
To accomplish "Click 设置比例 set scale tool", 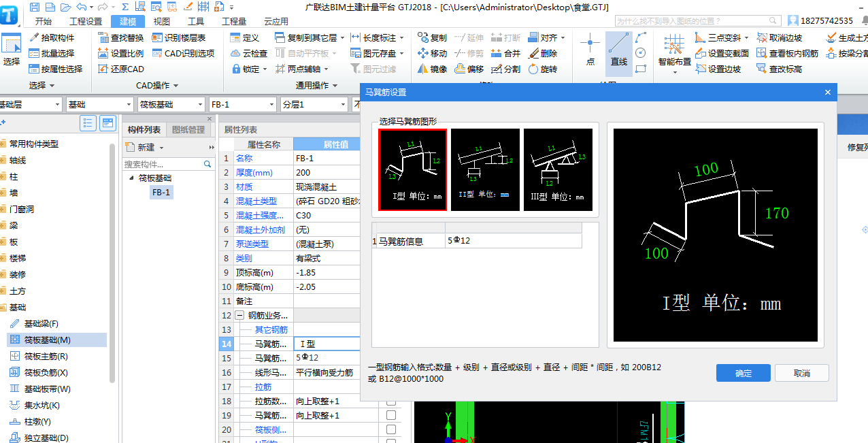I will tap(121, 53).
